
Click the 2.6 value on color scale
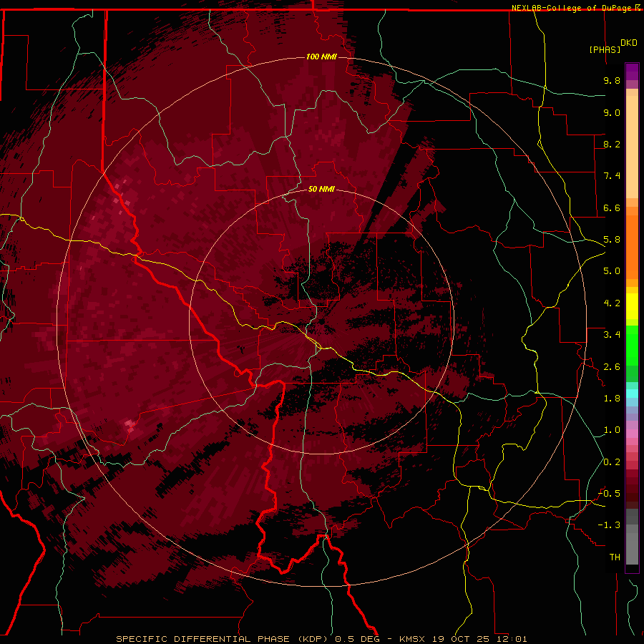(612, 367)
